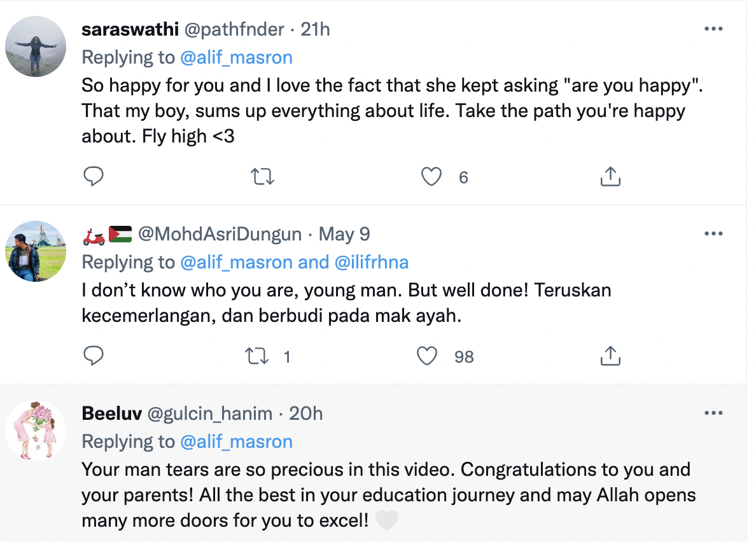Click the @MohdAsriDungun handle
This screenshot has width=756, height=542.
point(220,234)
